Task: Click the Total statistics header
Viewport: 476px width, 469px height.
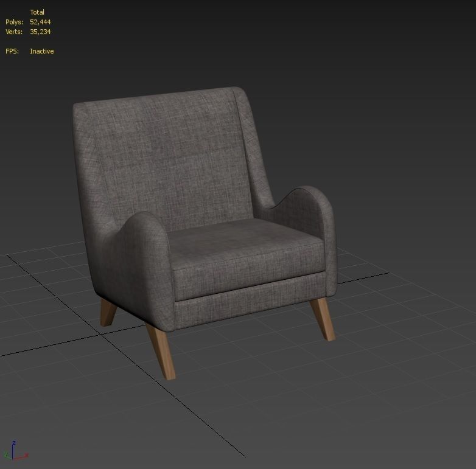Action: coord(37,12)
